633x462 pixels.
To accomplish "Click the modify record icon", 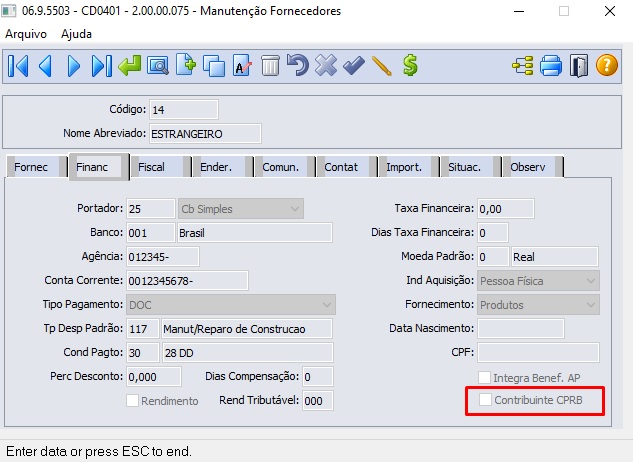I will (x=242, y=66).
